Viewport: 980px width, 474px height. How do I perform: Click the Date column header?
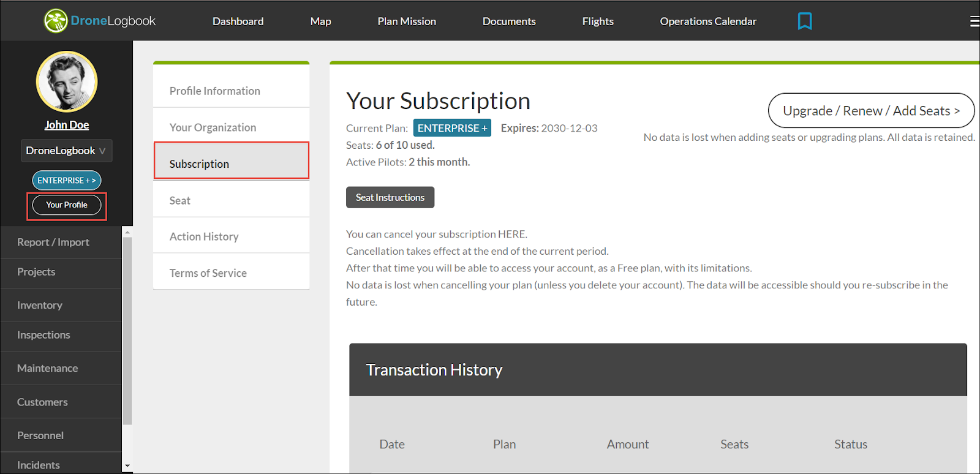click(x=392, y=445)
